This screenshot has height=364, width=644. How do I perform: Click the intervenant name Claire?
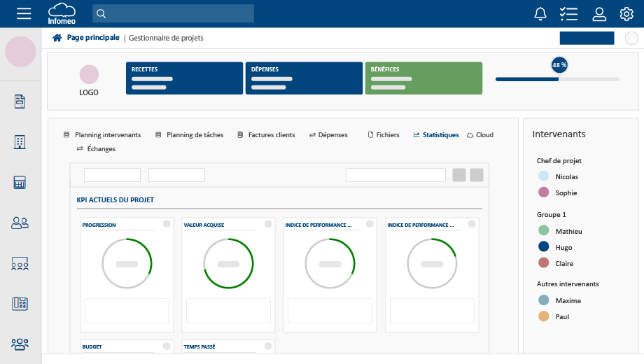pyautogui.click(x=564, y=264)
